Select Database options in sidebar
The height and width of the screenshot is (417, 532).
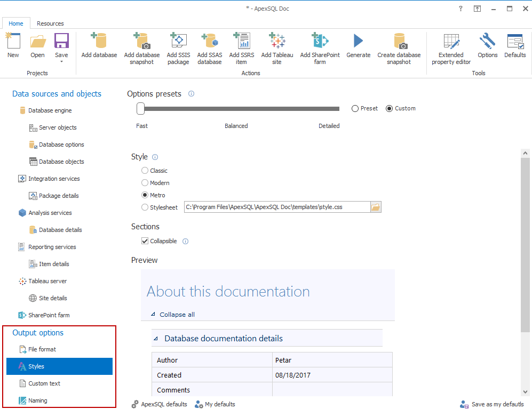point(57,145)
